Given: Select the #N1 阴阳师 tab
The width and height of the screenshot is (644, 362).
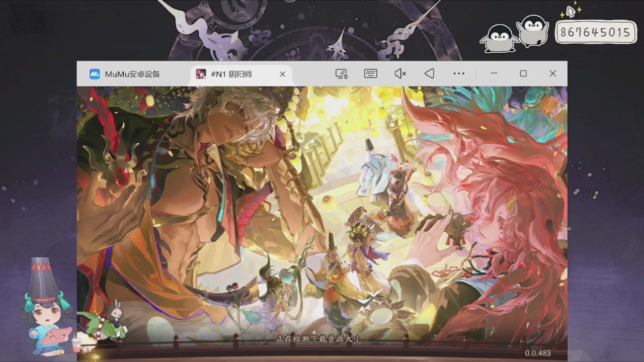Looking at the screenshot, I should point(242,74).
